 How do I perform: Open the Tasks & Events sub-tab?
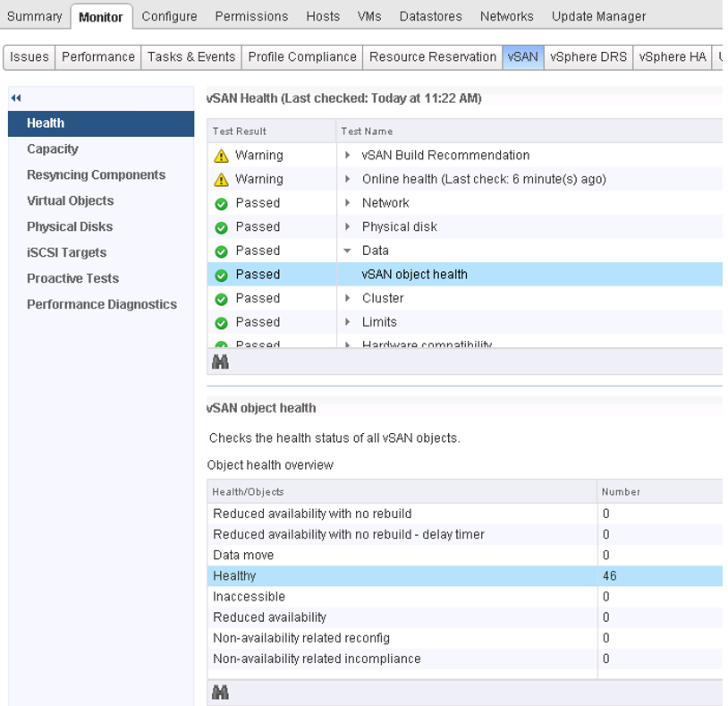191,57
